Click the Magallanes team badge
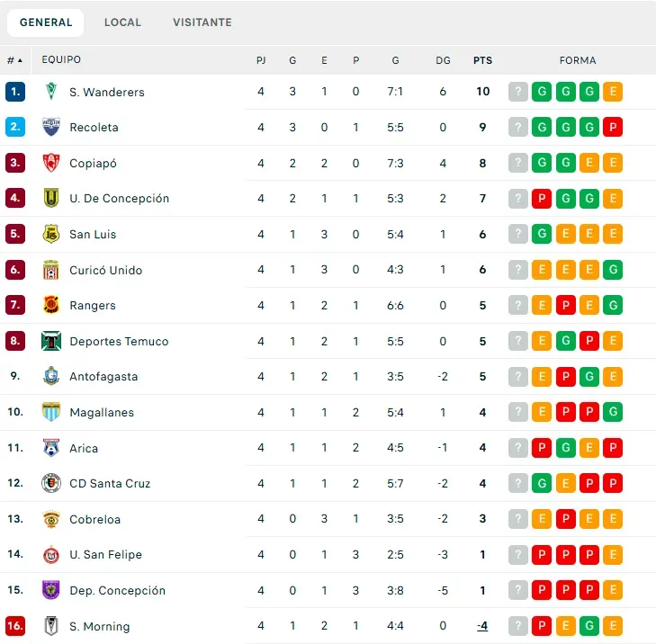The width and height of the screenshot is (656, 644). pyautogui.click(x=51, y=412)
